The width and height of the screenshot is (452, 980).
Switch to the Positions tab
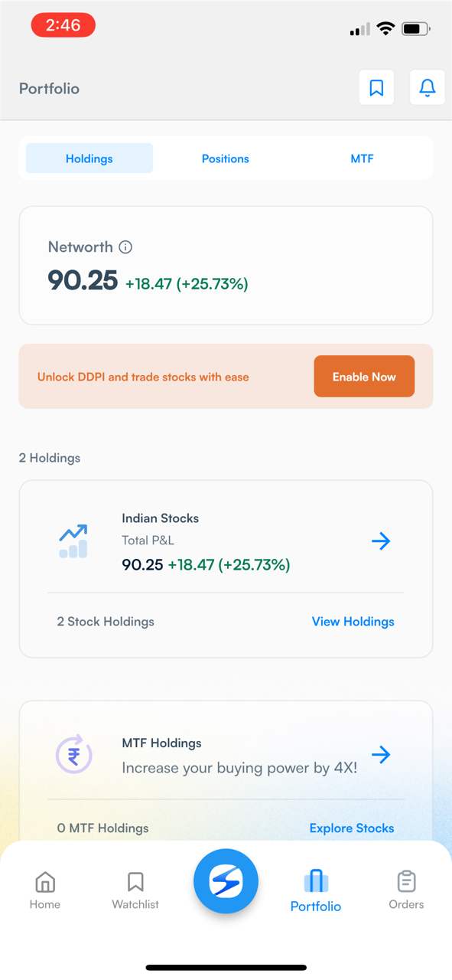[226, 158]
